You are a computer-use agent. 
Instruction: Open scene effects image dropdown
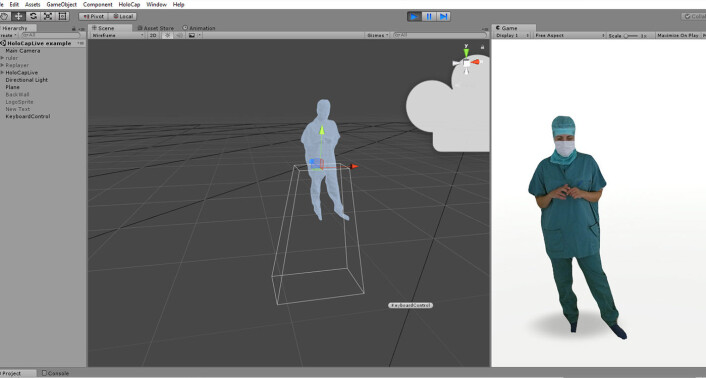(x=194, y=35)
